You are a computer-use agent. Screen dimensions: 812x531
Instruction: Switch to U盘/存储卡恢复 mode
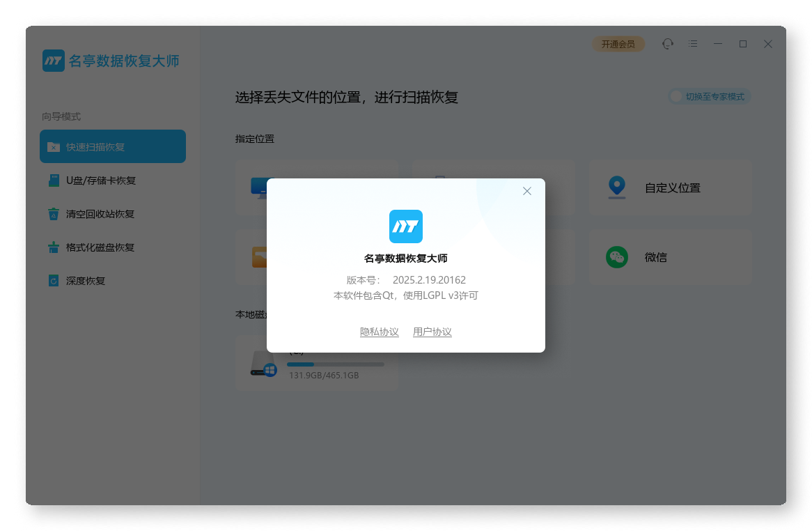point(113,180)
